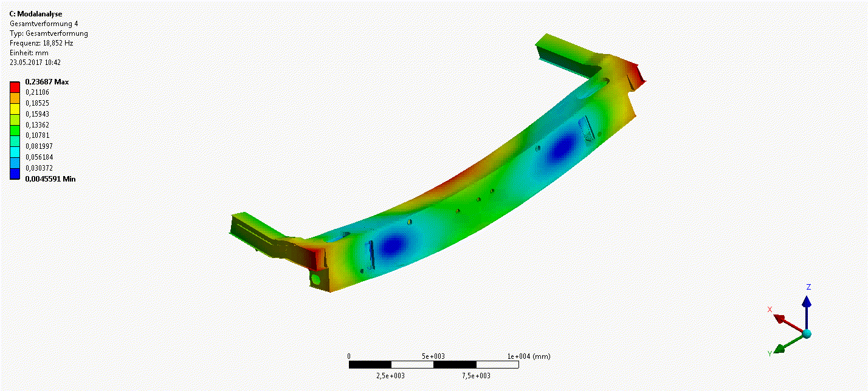The height and width of the screenshot is (391, 868).
Task: Click the round green hole at left beam end
Action: pyautogui.click(x=315, y=279)
